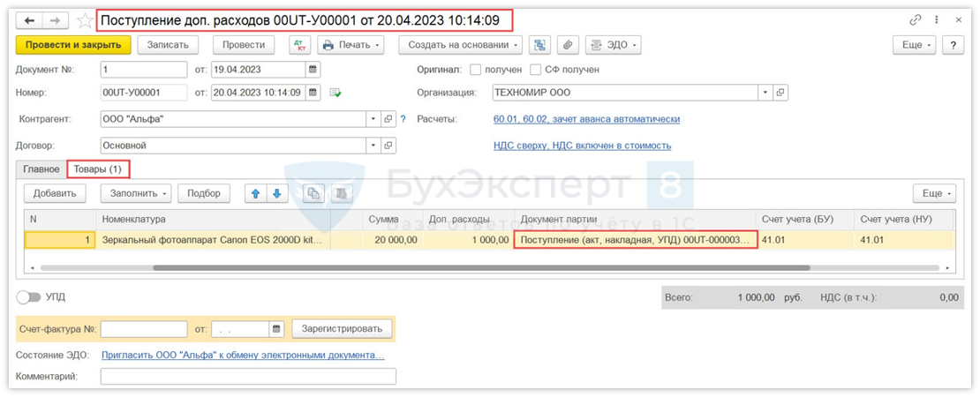
Task: Open 60.01, 60.02 расчеты link
Action: (x=586, y=118)
